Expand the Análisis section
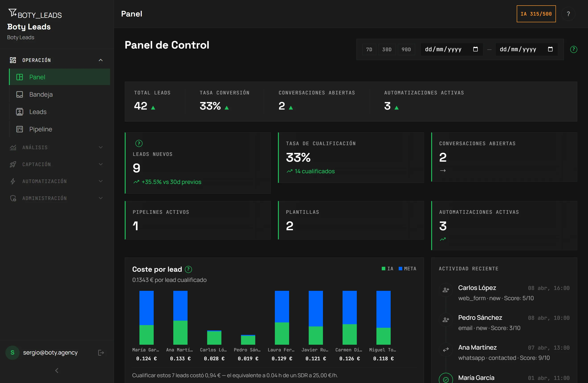Image resolution: width=588 pixels, height=383 pixels. tap(100, 147)
